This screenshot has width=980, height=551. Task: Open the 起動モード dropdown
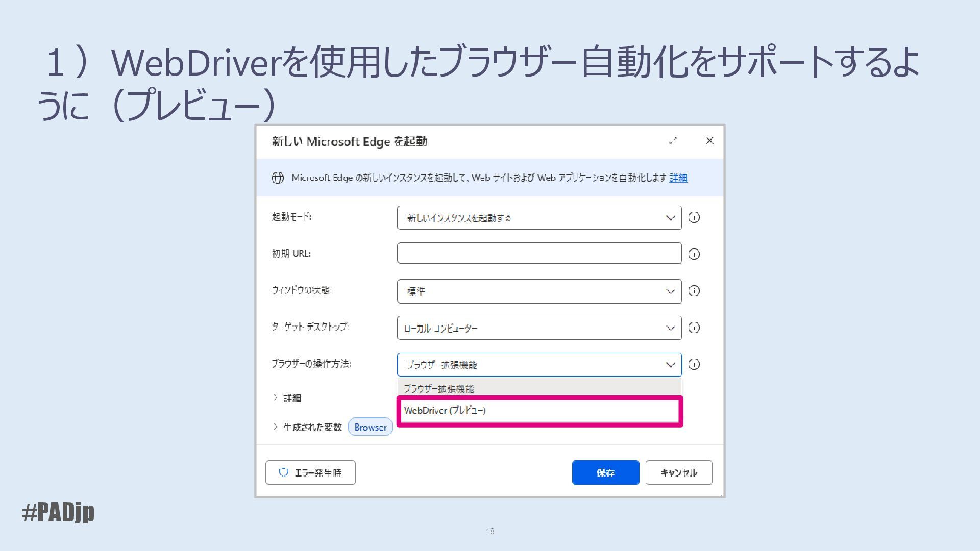pyautogui.click(x=539, y=218)
